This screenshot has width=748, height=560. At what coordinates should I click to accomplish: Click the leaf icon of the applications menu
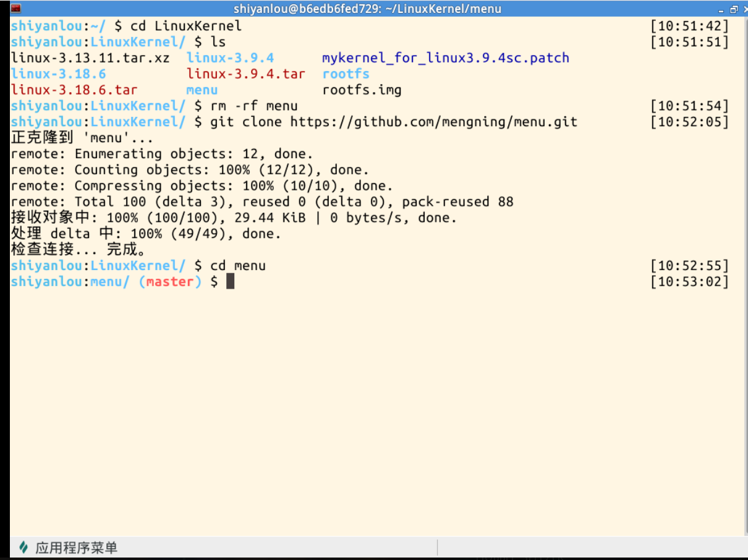click(x=23, y=547)
